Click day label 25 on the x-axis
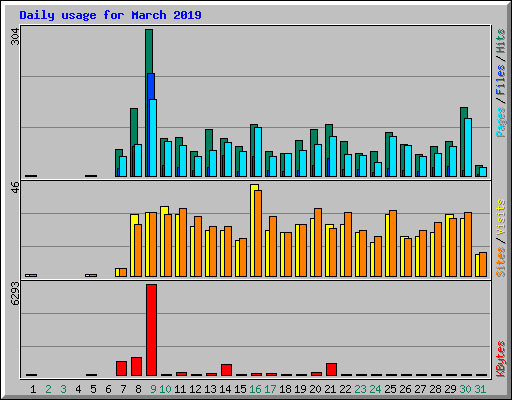Image resolution: width=512 pixels, height=400 pixels. pyautogui.click(x=390, y=389)
